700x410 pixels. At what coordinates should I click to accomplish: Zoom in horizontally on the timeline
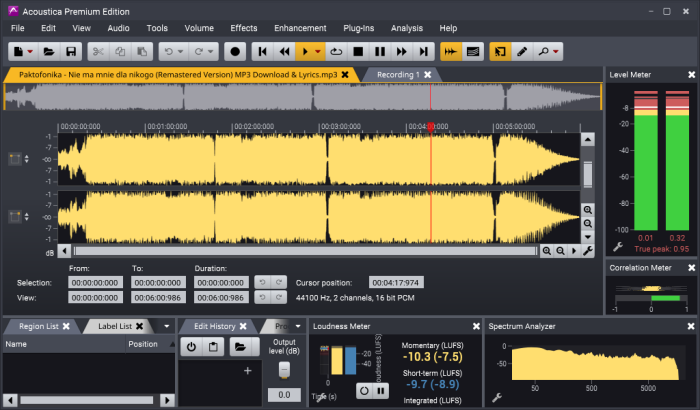546,251
